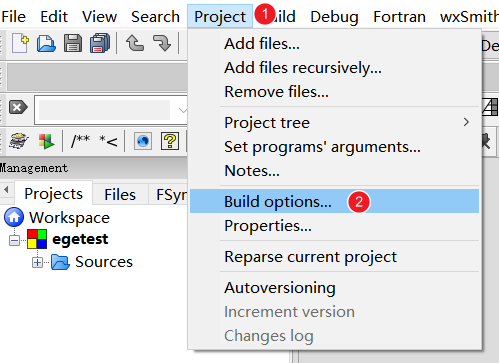
Task: Insert a /** block comment
Action: [x=80, y=141]
